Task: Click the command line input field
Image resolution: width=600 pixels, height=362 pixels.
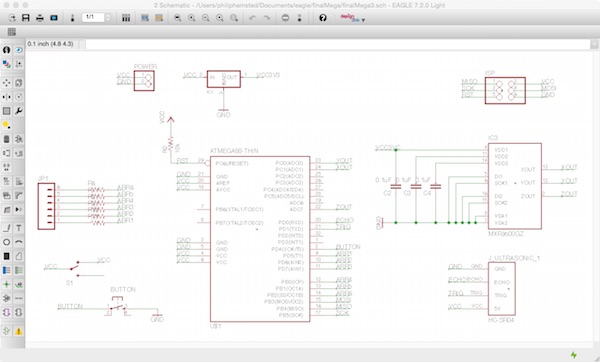Action: coord(338,44)
